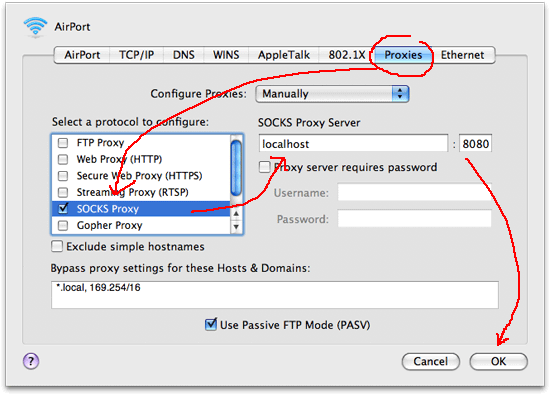Open the Configure Proxies dropdown
The image size is (550, 395).
332,94
